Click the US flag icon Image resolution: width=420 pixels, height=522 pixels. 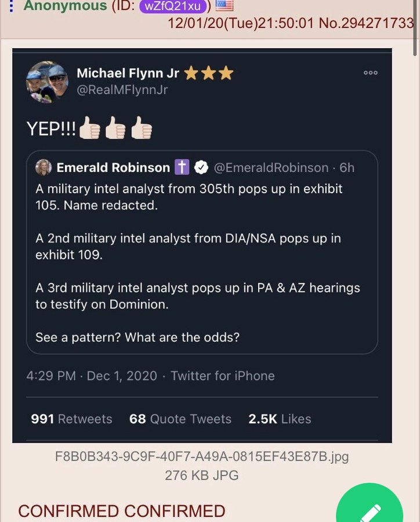tap(225, 5)
